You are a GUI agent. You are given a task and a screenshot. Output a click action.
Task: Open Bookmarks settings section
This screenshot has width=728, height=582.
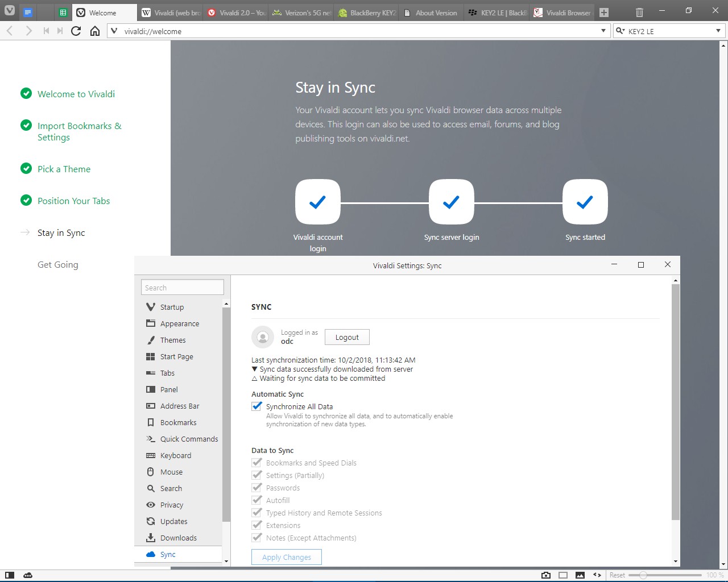coord(178,422)
